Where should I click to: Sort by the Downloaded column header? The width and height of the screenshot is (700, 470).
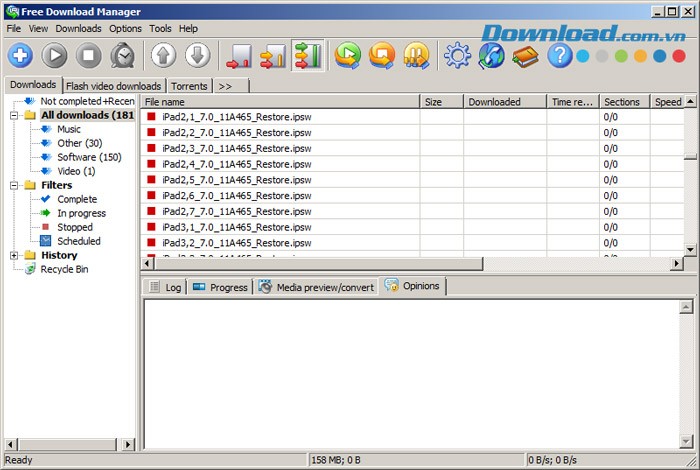(x=505, y=102)
